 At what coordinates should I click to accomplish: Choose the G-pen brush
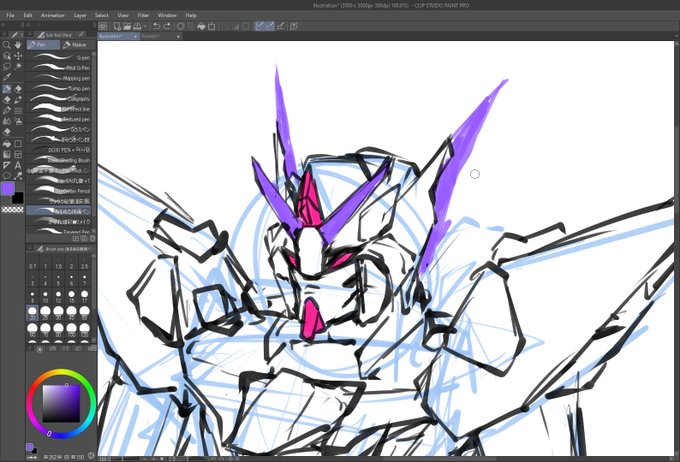(x=59, y=57)
